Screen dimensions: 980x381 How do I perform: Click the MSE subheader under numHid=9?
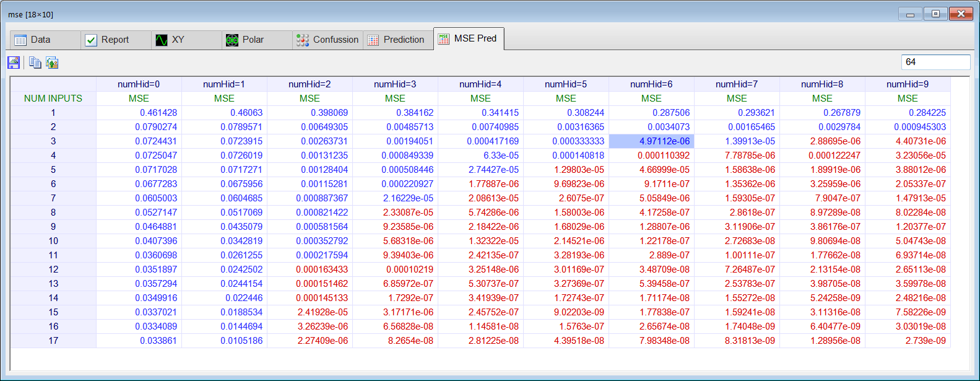(x=908, y=99)
